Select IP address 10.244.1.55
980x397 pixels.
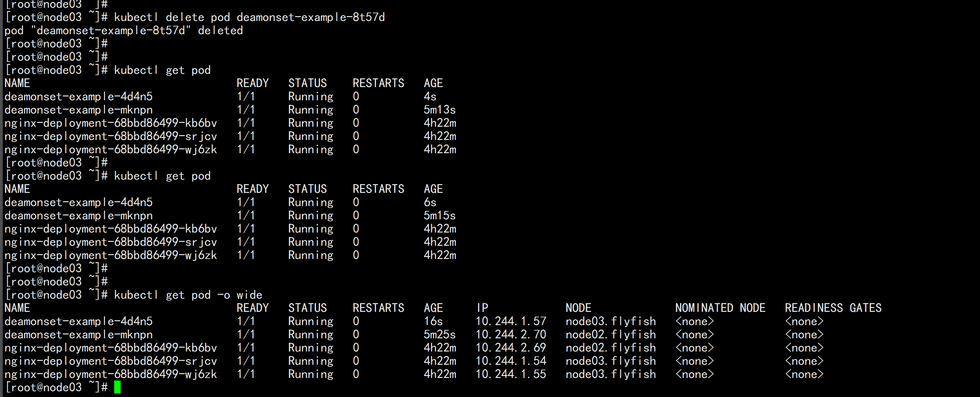511,374
